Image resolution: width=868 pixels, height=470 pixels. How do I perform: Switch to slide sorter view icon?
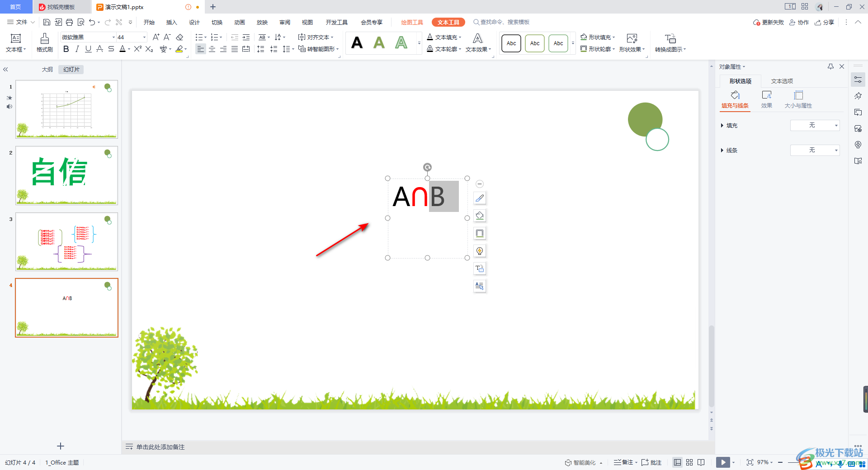(x=689, y=462)
